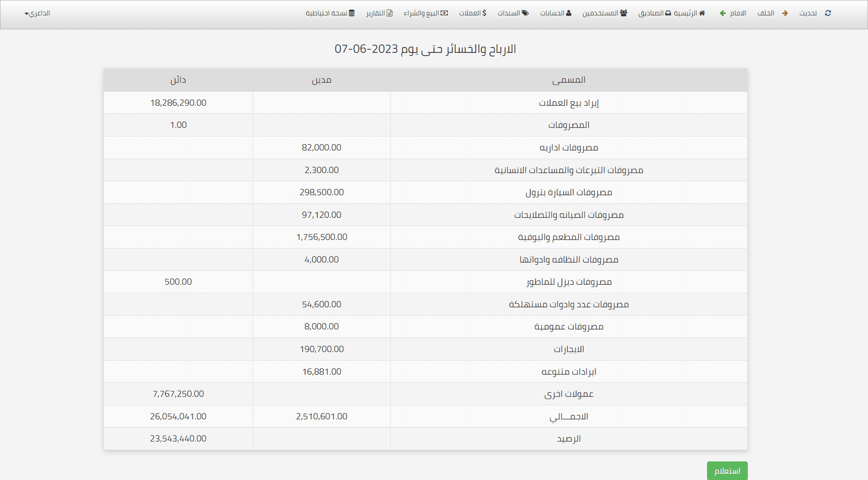Click the tags icon for السندات
Screen dimensions: 868x480
(525, 13)
